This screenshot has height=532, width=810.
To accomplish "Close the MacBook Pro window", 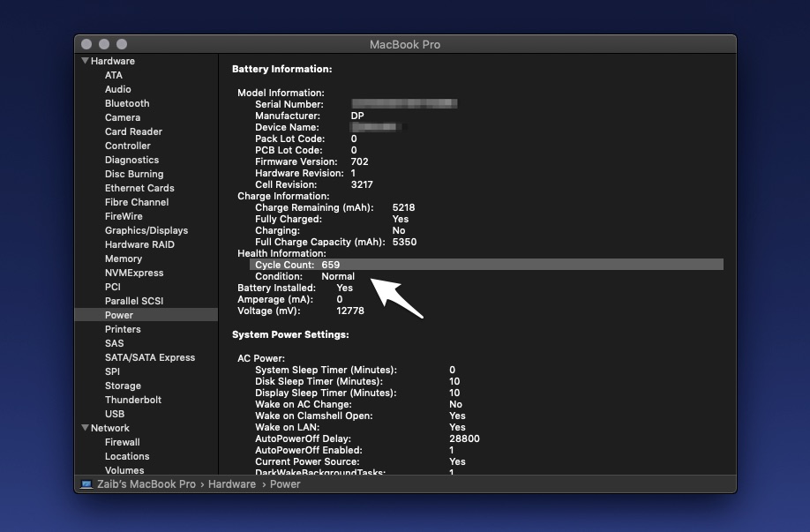I will click(x=86, y=44).
